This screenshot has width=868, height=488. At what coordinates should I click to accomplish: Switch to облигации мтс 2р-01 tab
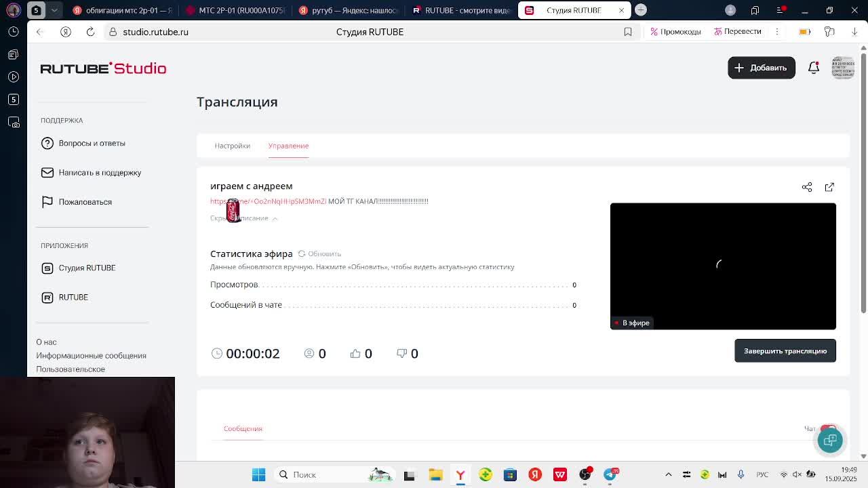coord(122,10)
